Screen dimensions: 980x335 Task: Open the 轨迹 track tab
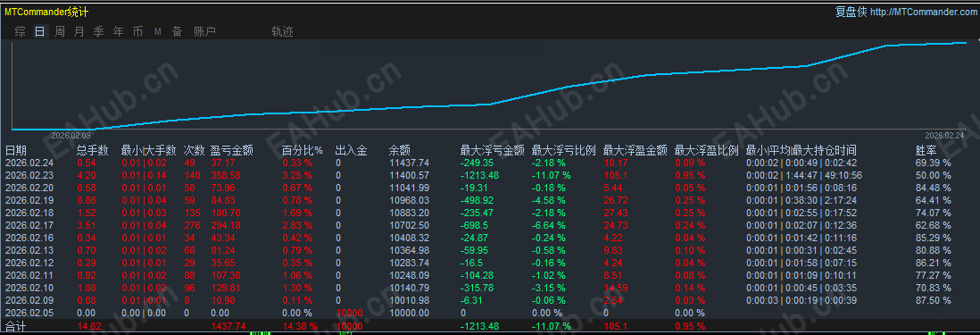point(283,31)
